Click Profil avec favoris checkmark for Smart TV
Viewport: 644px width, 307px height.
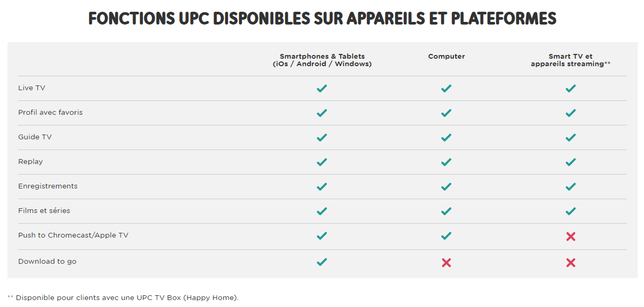point(570,113)
